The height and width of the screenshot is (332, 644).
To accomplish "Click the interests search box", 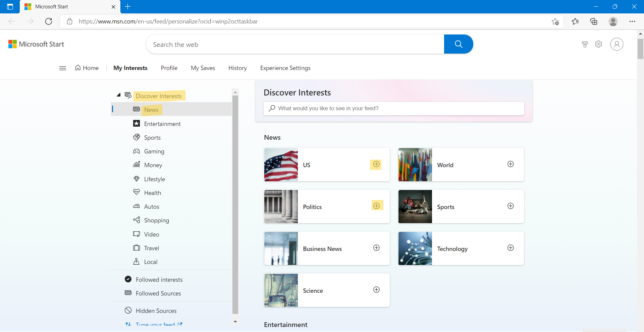I will (x=393, y=108).
